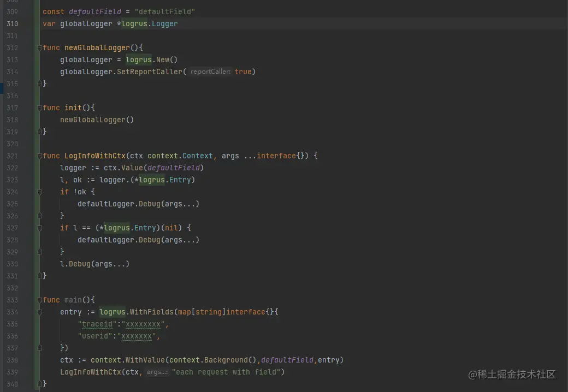Viewport: 568px width, 392px height.
Task: Click entry argument on line 338
Action: click(x=329, y=360)
